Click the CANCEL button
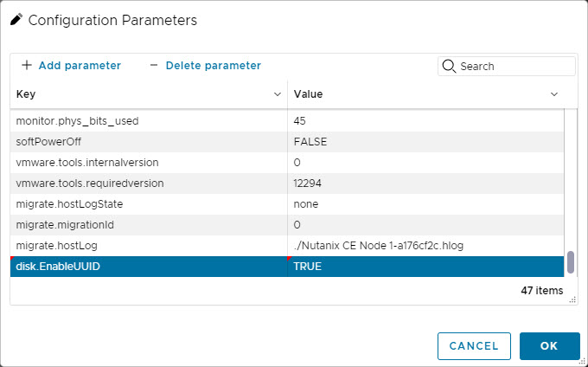Screen dimensions: 588x367 [474, 346]
